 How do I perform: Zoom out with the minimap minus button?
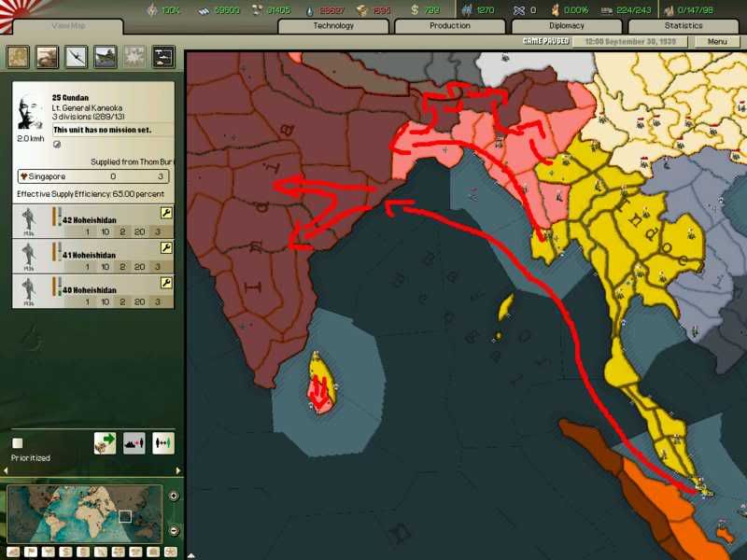pos(174,530)
